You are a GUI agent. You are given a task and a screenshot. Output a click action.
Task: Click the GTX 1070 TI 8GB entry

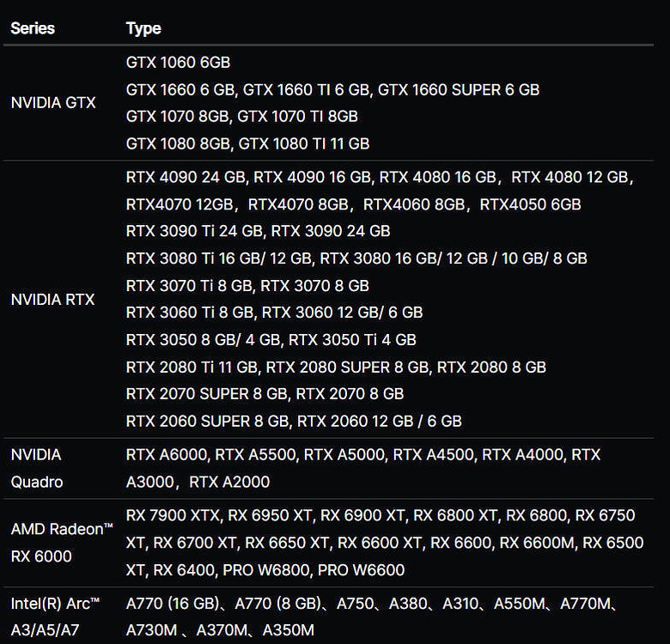(297, 116)
